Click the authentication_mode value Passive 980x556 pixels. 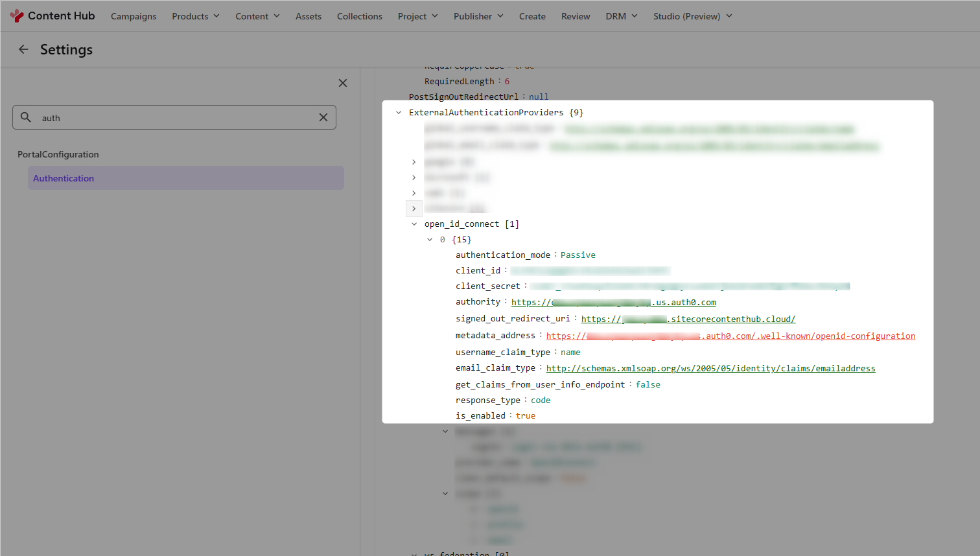point(578,255)
